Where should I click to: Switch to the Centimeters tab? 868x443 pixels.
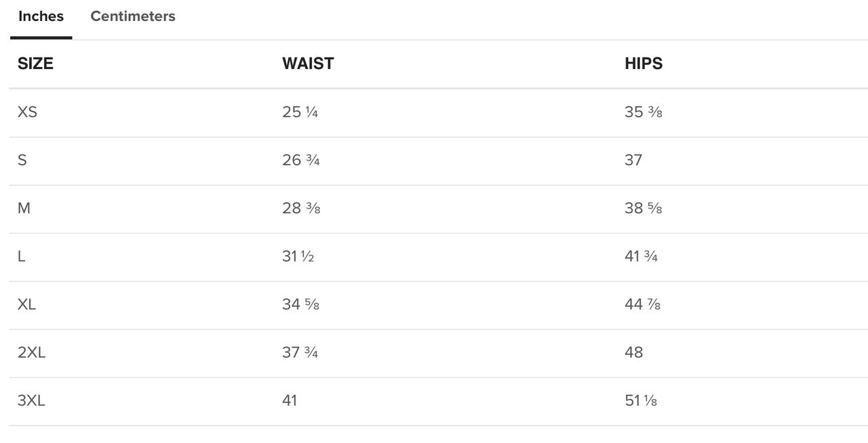(x=133, y=16)
